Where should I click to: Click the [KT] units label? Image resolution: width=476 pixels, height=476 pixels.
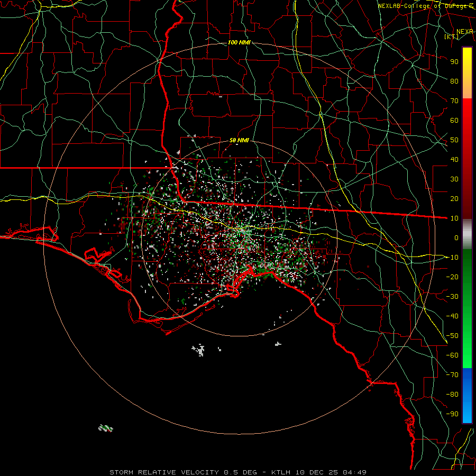(x=452, y=36)
